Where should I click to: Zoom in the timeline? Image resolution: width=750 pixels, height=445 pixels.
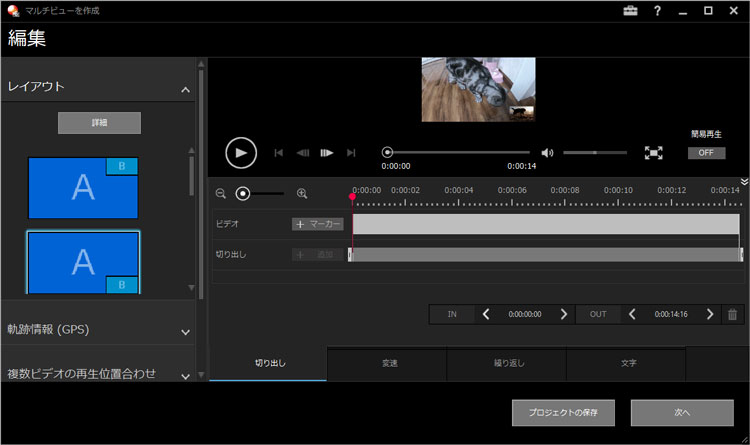point(302,194)
